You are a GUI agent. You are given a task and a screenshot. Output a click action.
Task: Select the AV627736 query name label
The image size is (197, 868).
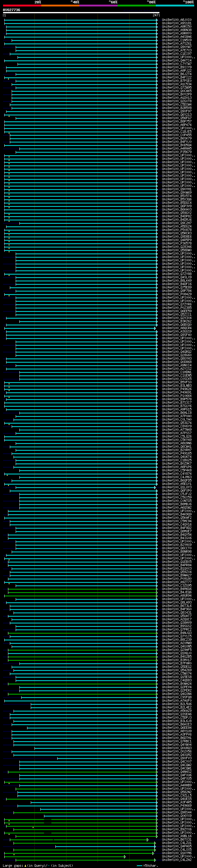click(11, 10)
